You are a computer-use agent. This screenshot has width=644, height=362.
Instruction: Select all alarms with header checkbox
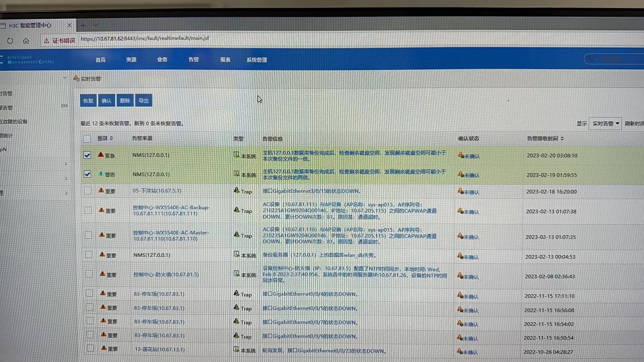[87, 138]
